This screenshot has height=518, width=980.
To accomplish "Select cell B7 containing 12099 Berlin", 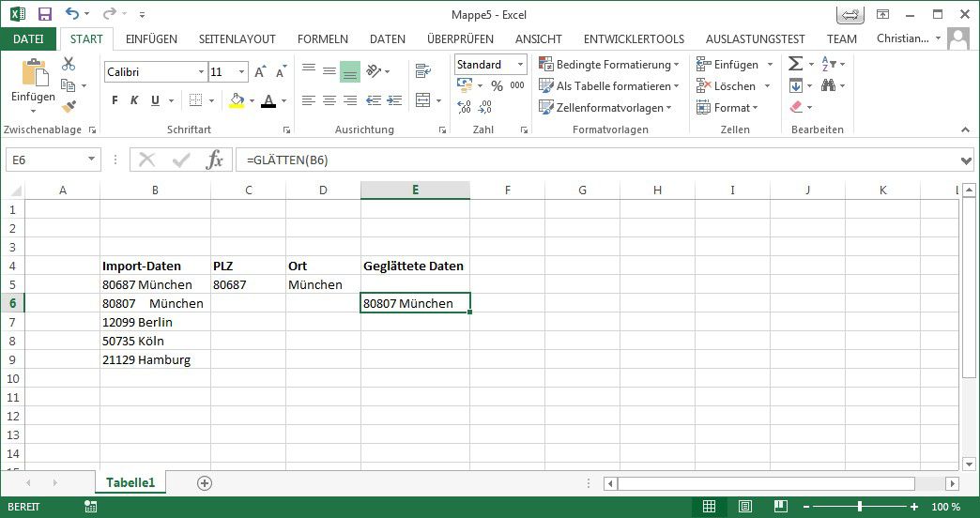I will (155, 323).
